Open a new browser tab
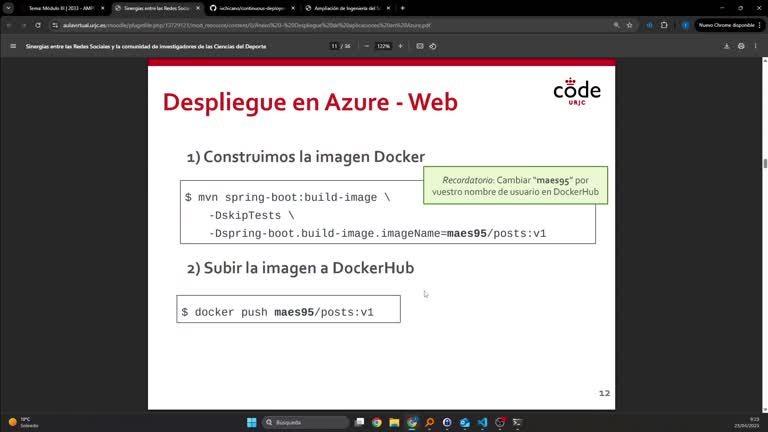Screen dimensions: 768x432 [403, 8]
